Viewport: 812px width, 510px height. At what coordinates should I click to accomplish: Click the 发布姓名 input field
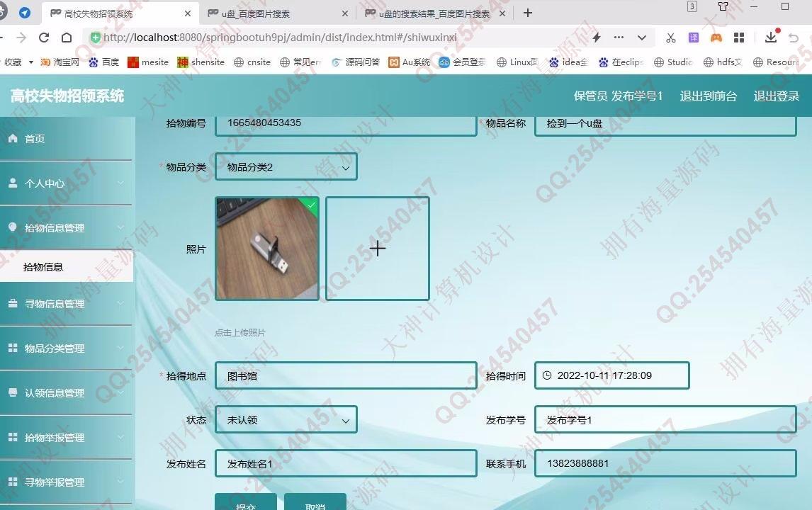346,463
